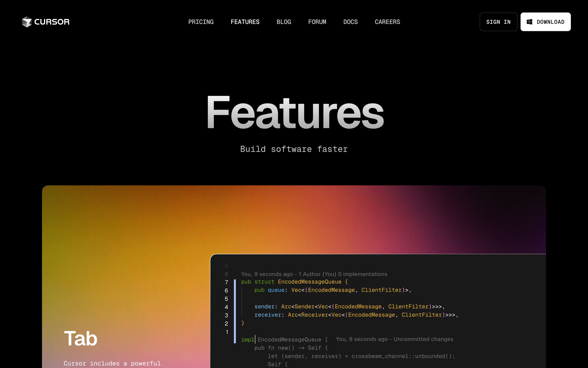Screen dimensions: 588x368
Task: Click the Windows logo in Download button
Action: (x=529, y=22)
